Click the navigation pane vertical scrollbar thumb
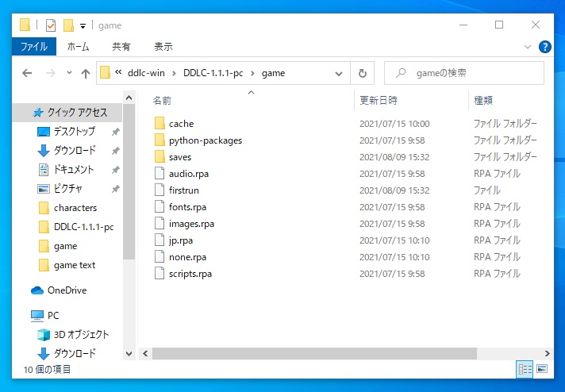 tap(129, 182)
